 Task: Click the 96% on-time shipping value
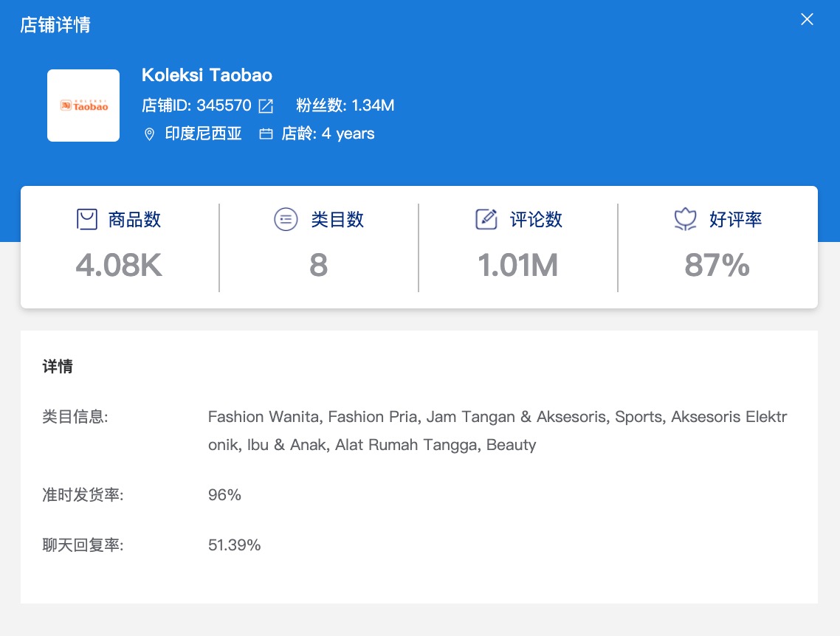[224, 494]
